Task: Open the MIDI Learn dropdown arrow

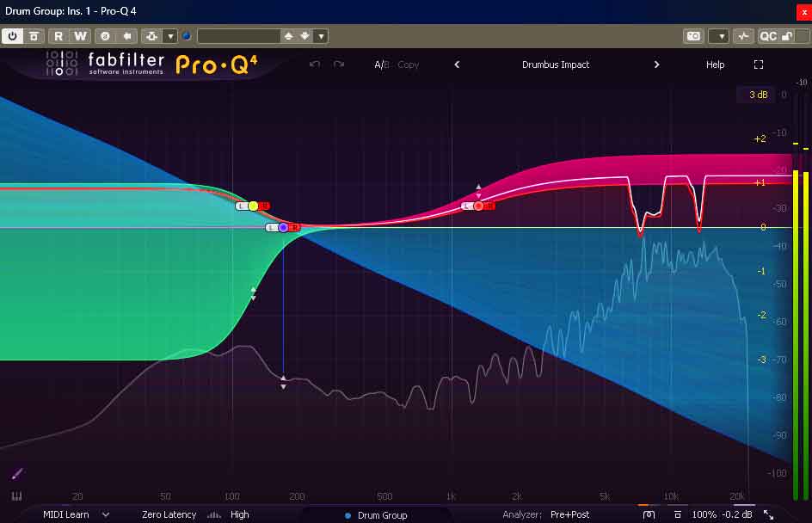Action: (x=106, y=514)
